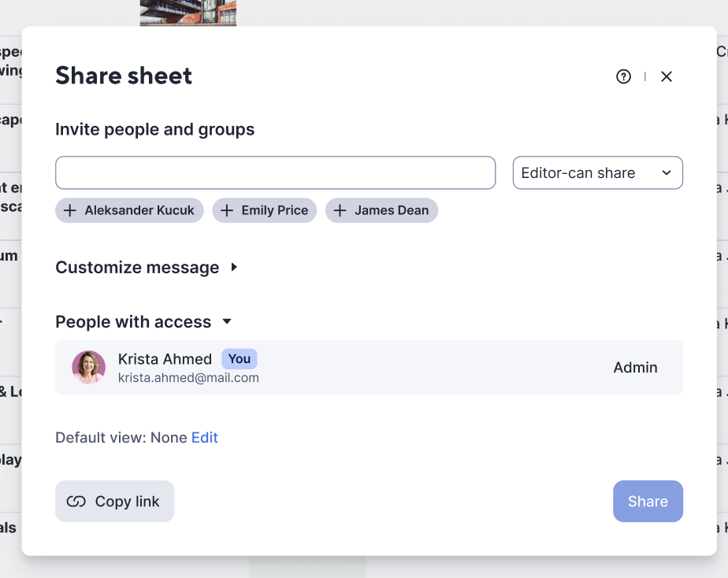Open the Editor-can share permission dropdown

coord(597,172)
